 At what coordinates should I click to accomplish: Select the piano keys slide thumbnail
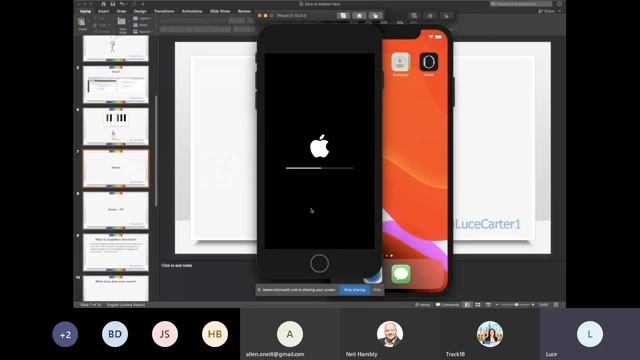(x=116, y=127)
